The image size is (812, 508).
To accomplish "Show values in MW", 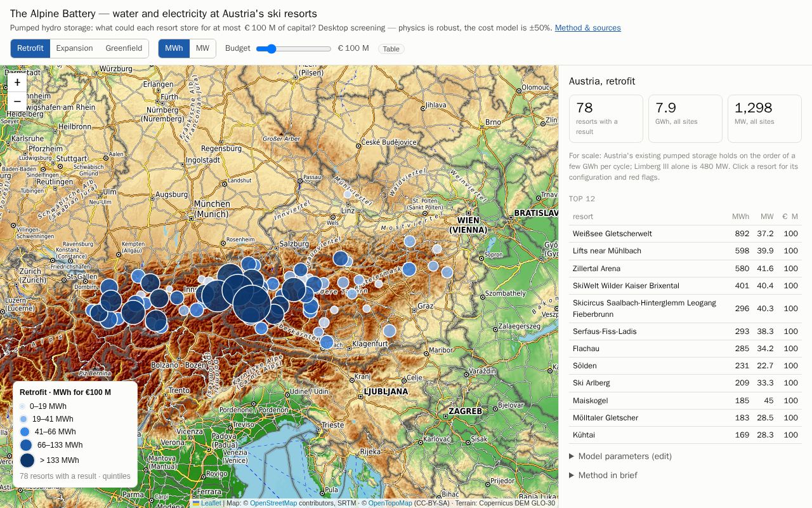I will (x=202, y=48).
